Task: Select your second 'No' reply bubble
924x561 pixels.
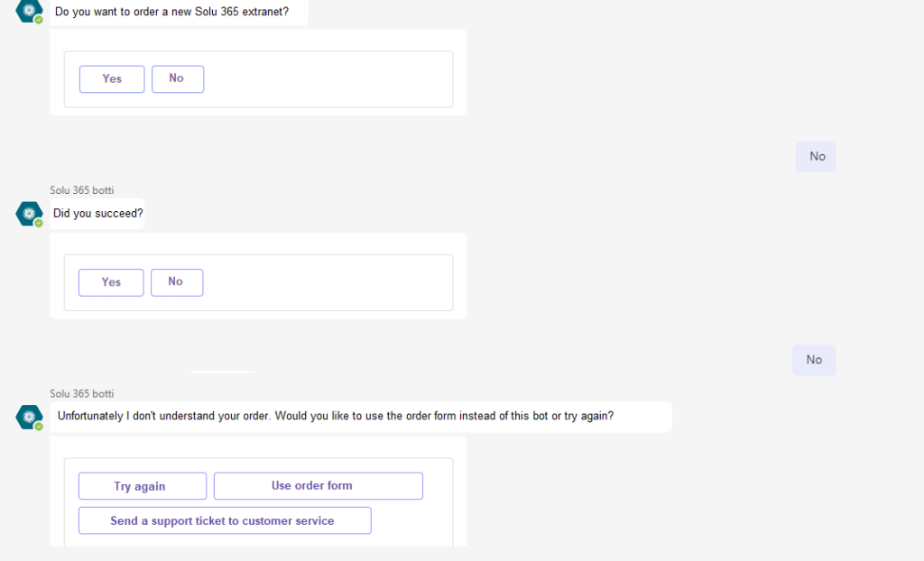Action: 814,359
